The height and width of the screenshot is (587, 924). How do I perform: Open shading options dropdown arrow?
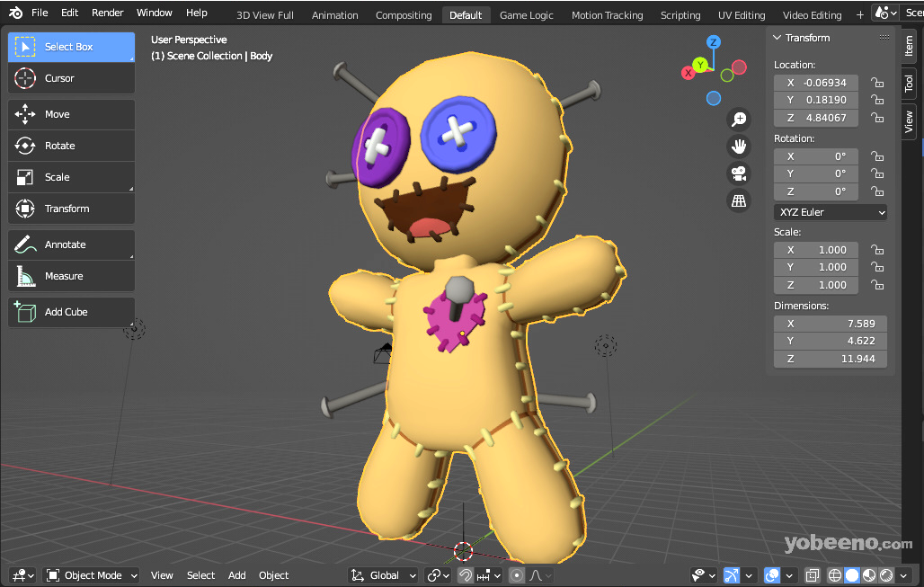903,575
